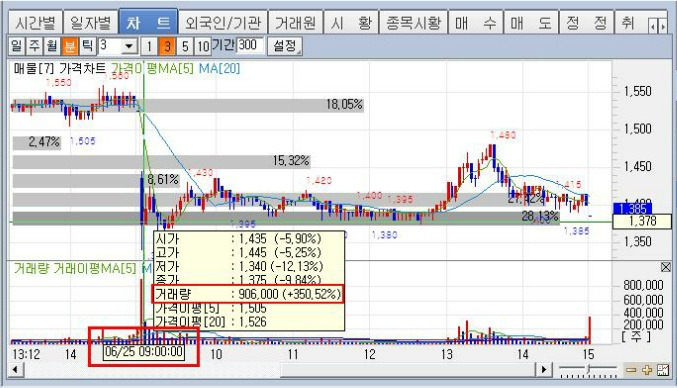The width and height of the screenshot is (677, 388).
Task: Expand the interval dropdown showing 3
Action: coord(129,46)
